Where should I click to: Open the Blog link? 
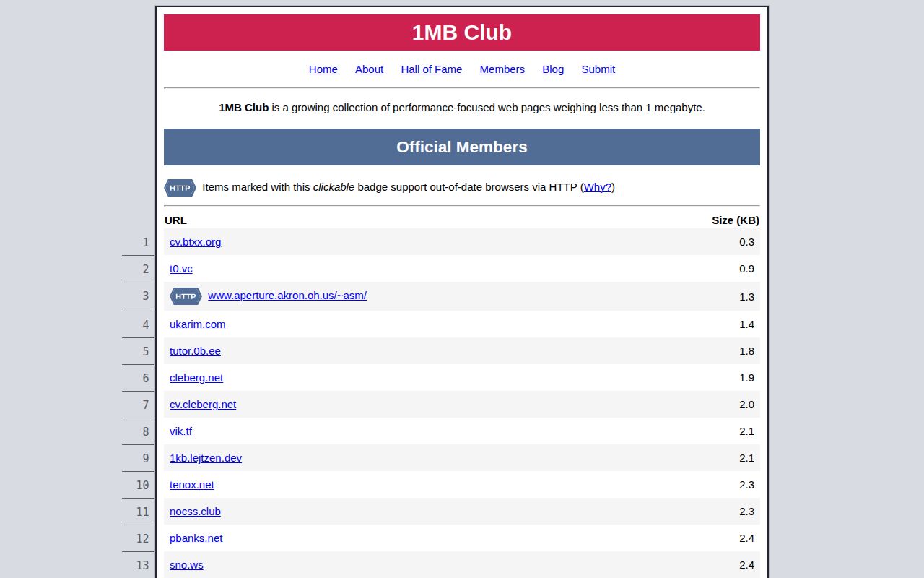pyautogui.click(x=553, y=69)
